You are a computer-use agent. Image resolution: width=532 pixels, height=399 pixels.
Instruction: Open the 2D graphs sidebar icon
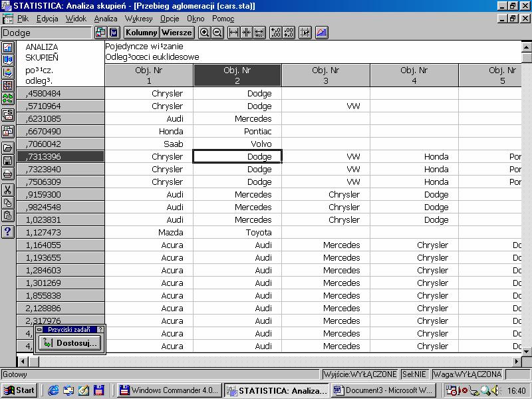coord(7,47)
